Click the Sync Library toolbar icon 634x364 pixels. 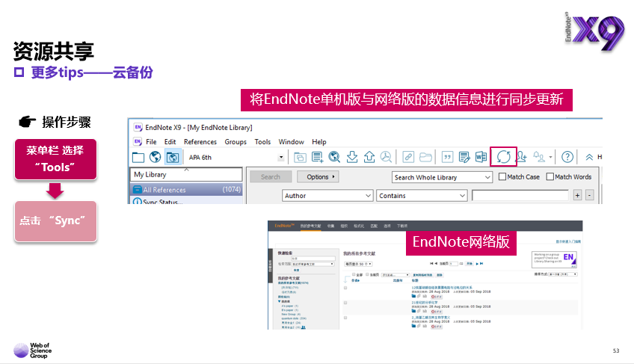point(503,156)
